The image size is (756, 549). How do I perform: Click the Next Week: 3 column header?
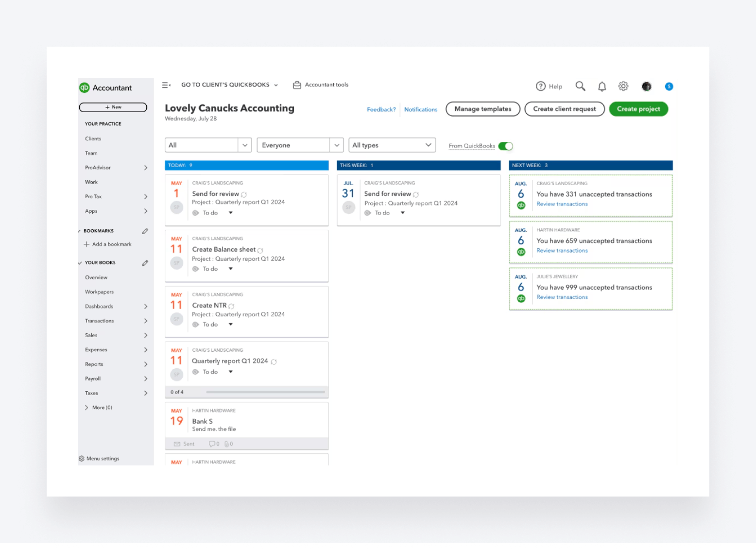(591, 166)
